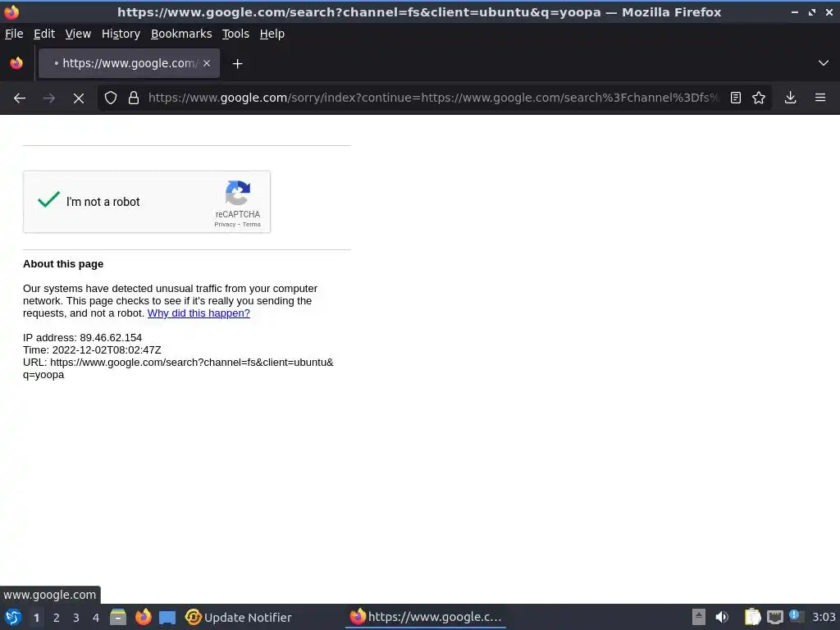Viewport: 840px width, 630px height.
Task: Follow 'Why did this happen?' link
Action: 199,313
